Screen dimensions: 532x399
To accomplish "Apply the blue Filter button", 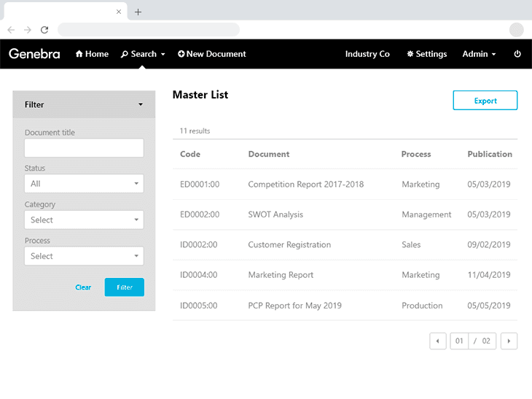I will click(125, 287).
